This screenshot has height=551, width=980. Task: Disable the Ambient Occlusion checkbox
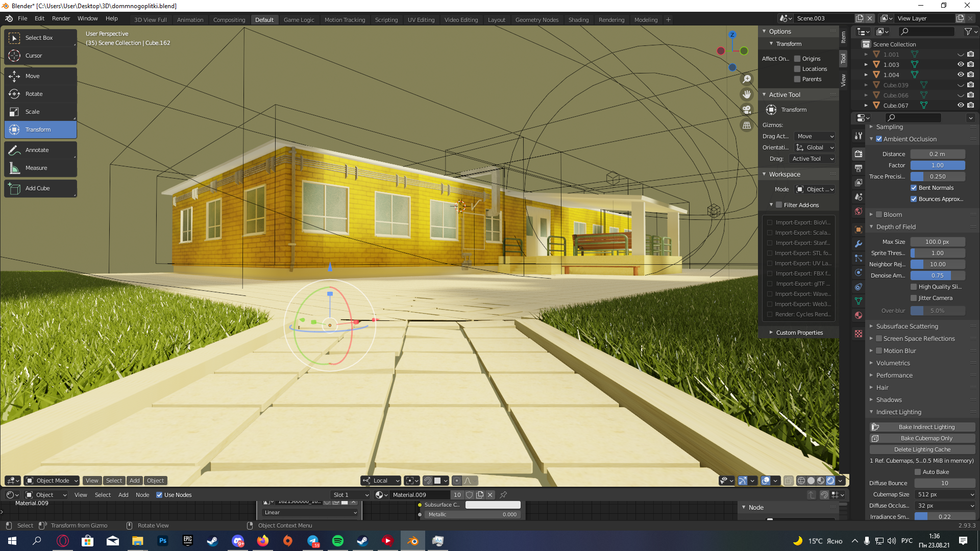click(879, 139)
